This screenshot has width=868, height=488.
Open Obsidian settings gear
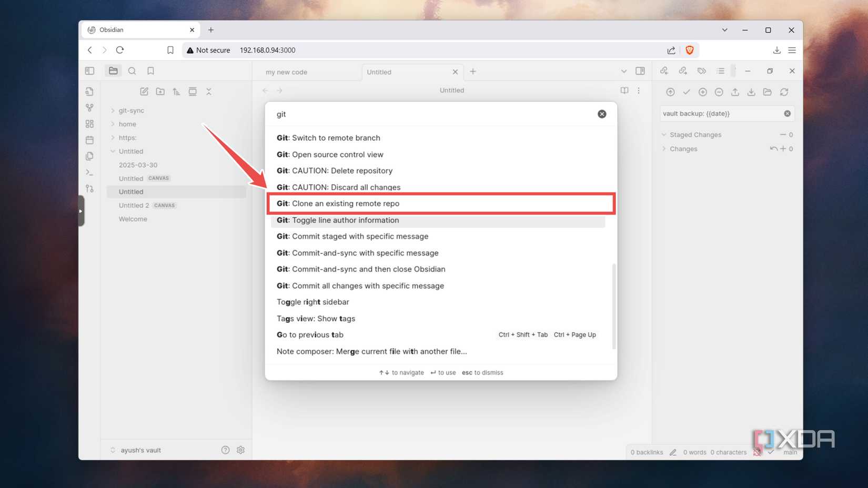[x=241, y=450]
